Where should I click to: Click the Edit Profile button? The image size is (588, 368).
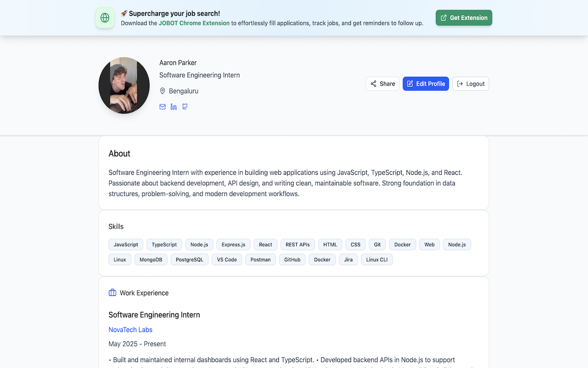tap(426, 84)
